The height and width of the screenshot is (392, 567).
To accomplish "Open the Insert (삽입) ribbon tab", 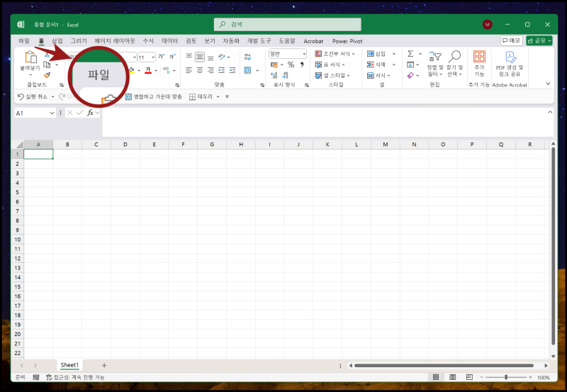I will [x=57, y=41].
